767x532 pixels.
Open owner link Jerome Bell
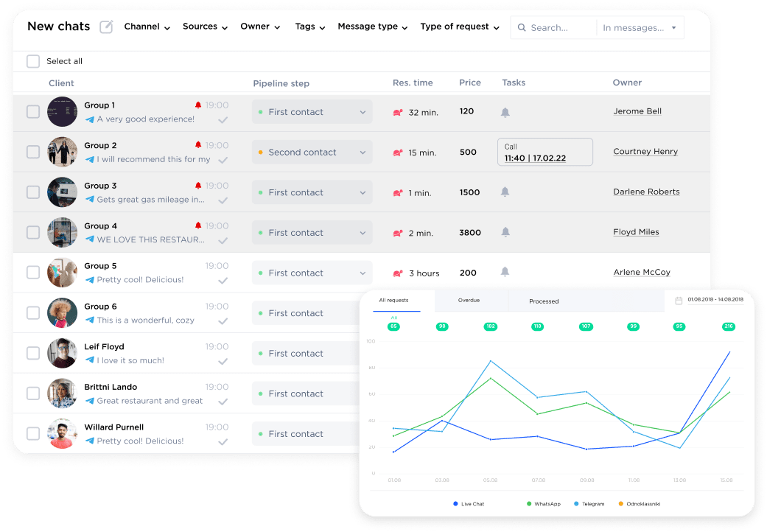[637, 111]
